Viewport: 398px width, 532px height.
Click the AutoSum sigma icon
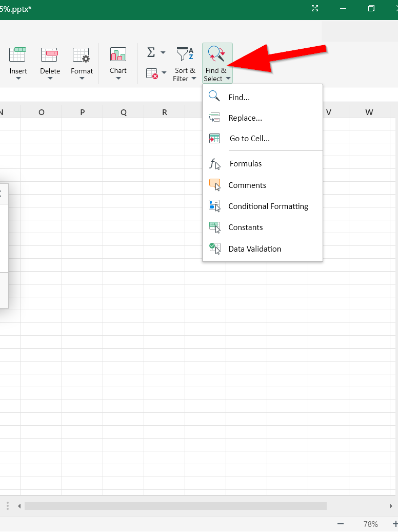coord(151,52)
